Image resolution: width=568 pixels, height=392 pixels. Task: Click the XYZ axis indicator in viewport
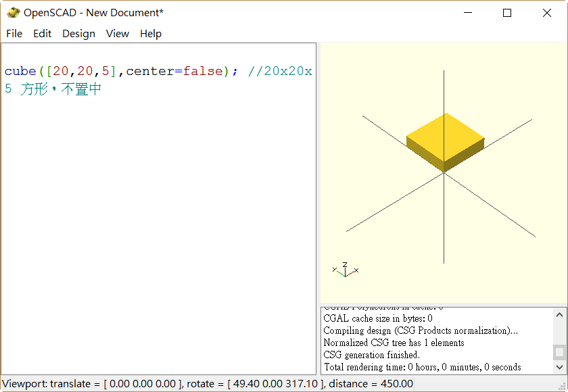click(x=346, y=270)
